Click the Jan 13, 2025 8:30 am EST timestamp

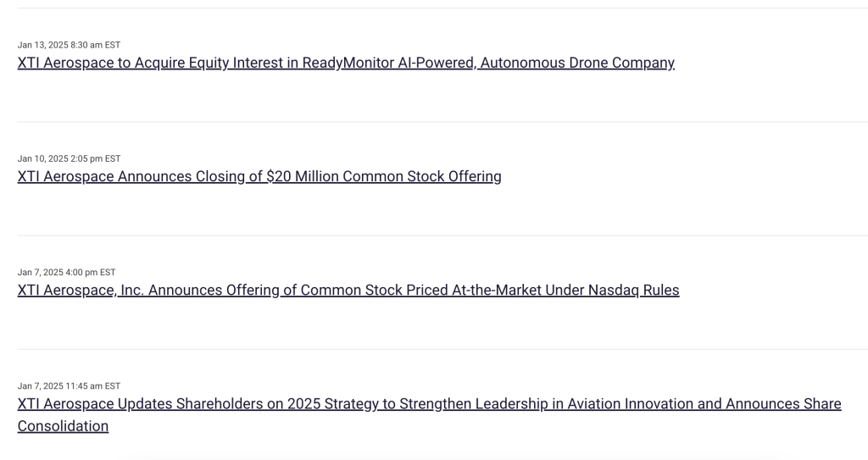coord(69,45)
